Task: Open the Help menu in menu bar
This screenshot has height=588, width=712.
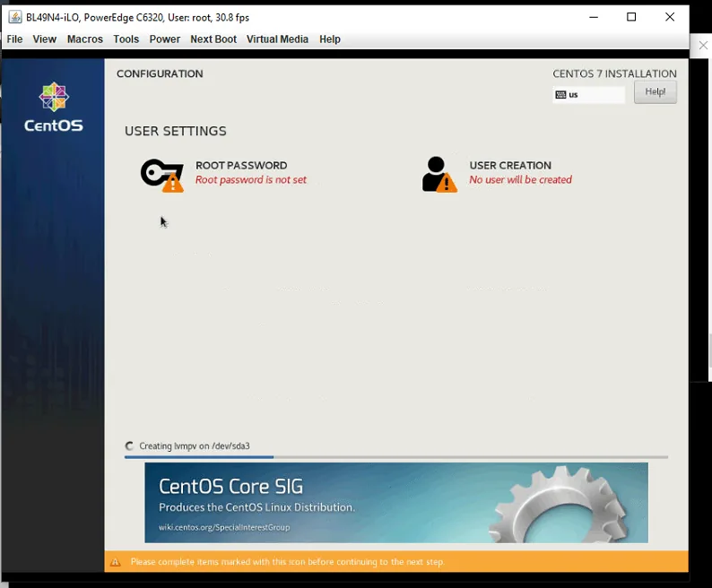Action: click(330, 39)
